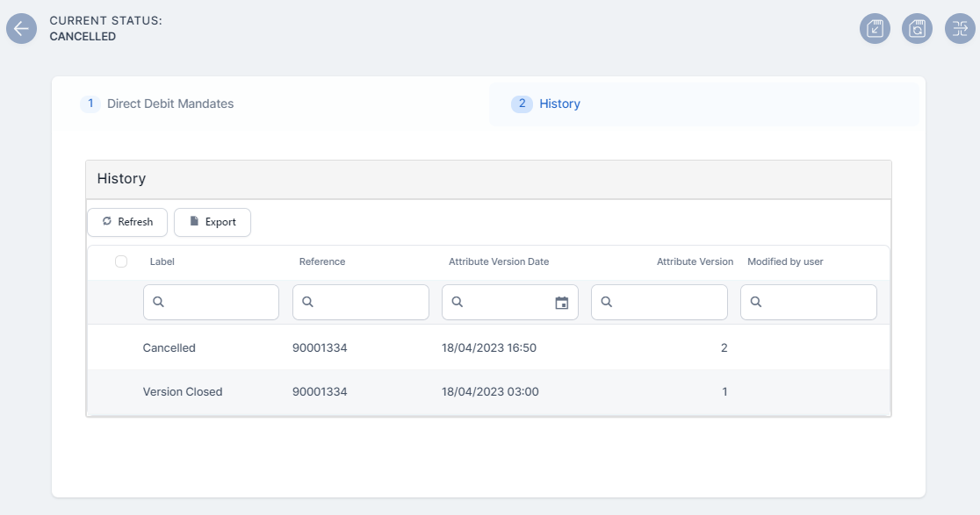Open calendar picker in Attribute Version Date filter
Viewport: 980px width, 515px height.
[x=562, y=303]
